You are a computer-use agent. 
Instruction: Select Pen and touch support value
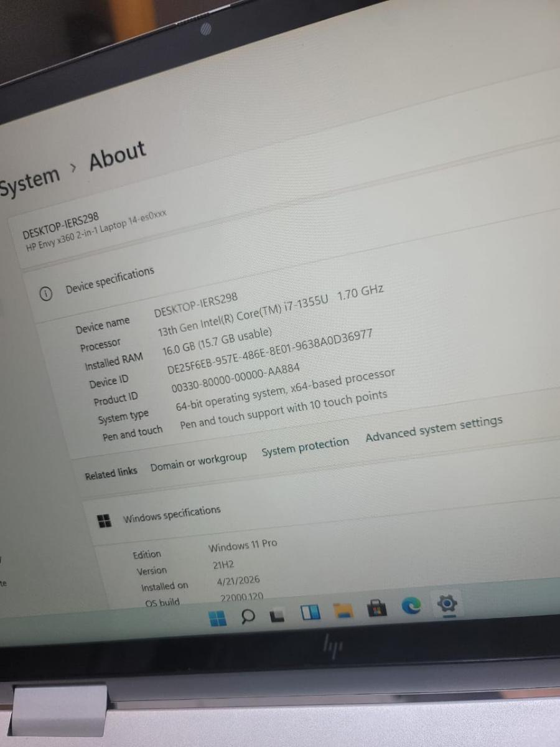click(284, 411)
